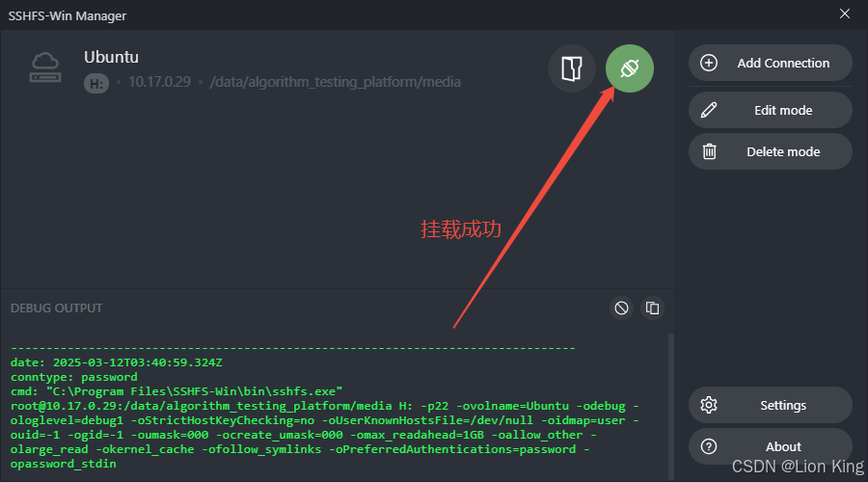Image resolution: width=868 pixels, height=482 pixels.
Task: Click Add Connection button
Action: [x=770, y=63]
